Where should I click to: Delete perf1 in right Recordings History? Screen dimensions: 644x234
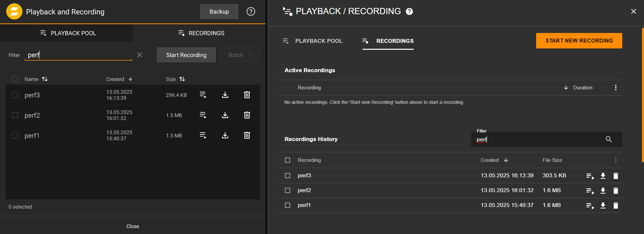point(616,205)
